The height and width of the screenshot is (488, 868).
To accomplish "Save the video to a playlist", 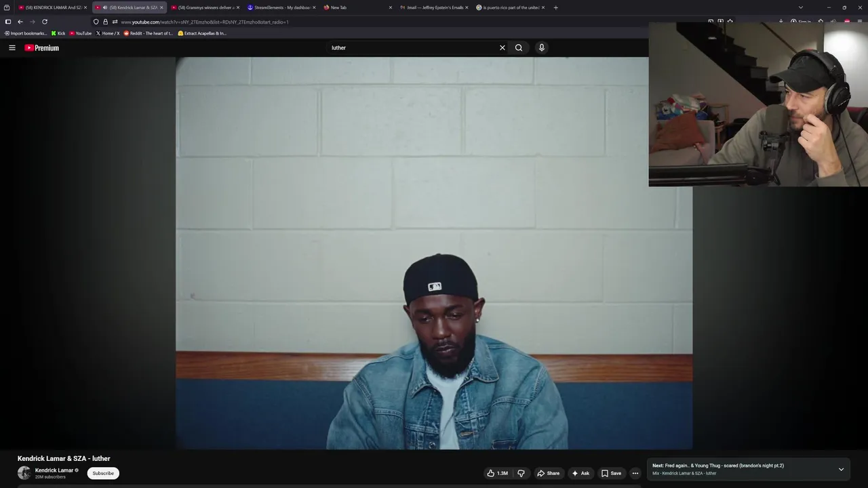I will 611,473.
